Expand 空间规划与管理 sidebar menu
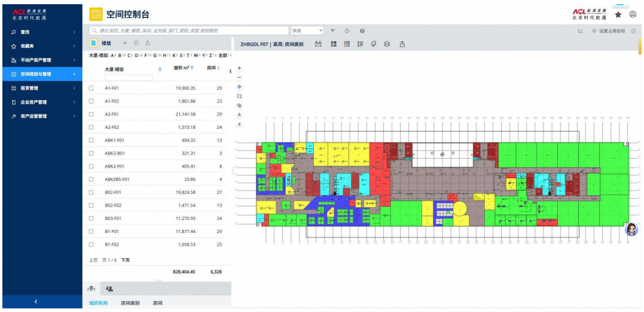 (42, 74)
